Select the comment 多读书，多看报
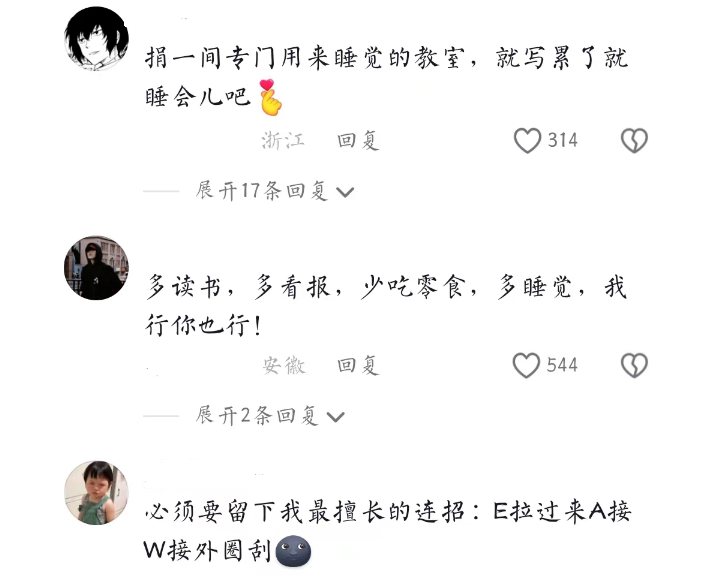The width and height of the screenshot is (713, 575). 387,306
